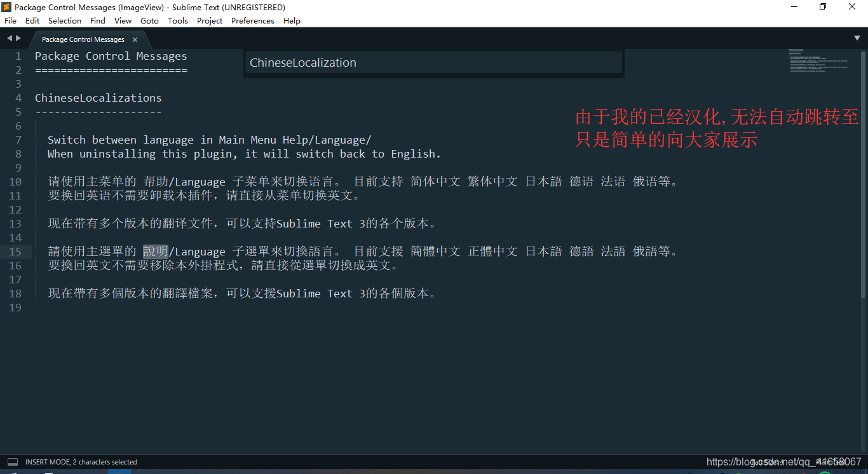This screenshot has height=474, width=868.
Task: Click the line starting '要换回英语不需要卸载本插件'
Action: click(x=206, y=196)
